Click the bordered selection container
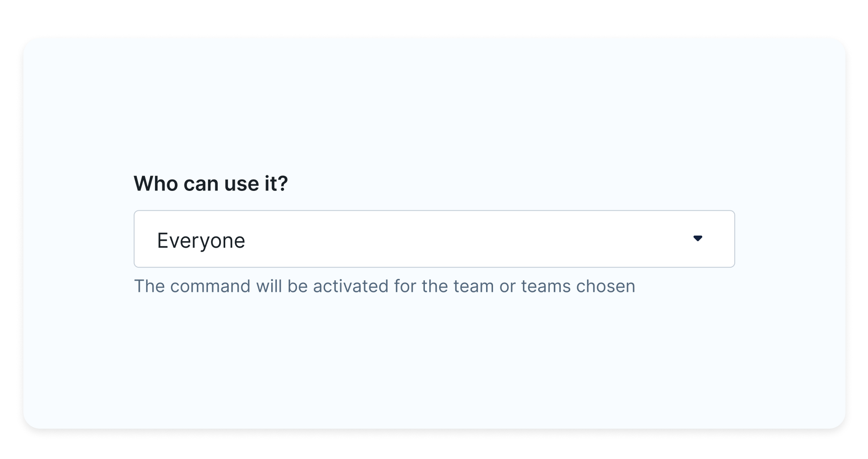 click(x=434, y=239)
